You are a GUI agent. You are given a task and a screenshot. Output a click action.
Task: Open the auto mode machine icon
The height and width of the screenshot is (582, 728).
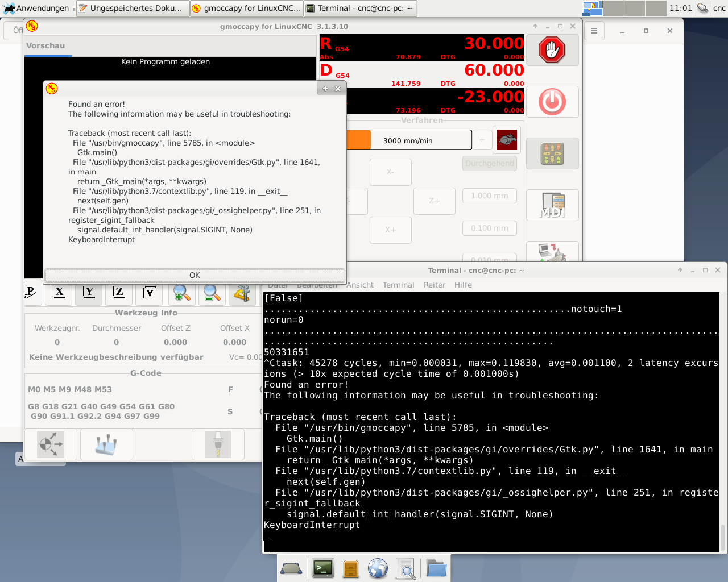(552, 252)
